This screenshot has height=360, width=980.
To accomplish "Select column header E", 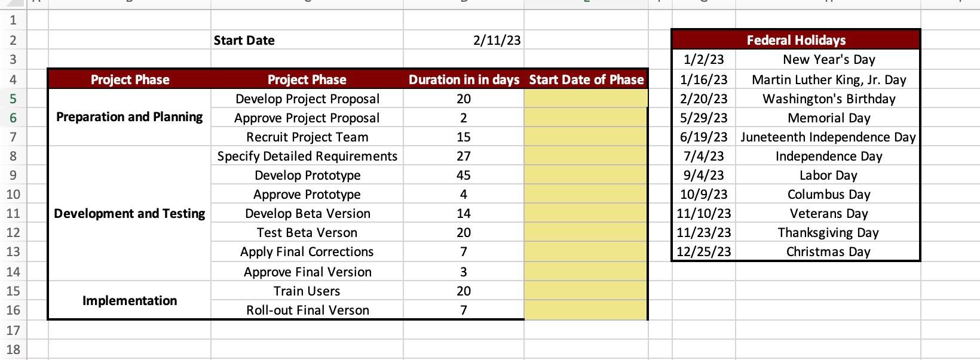I will [x=586, y=5].
